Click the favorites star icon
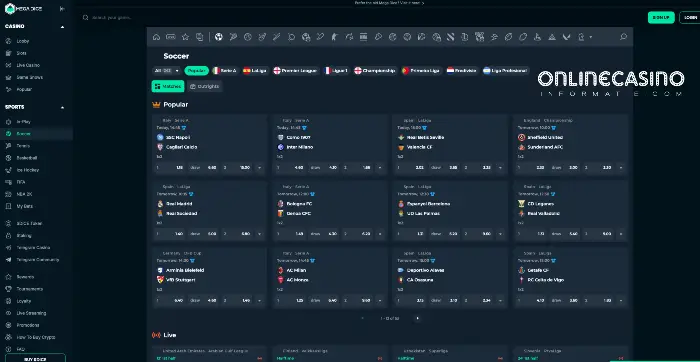This screenshot has width=700, height=362. point(185,37)
